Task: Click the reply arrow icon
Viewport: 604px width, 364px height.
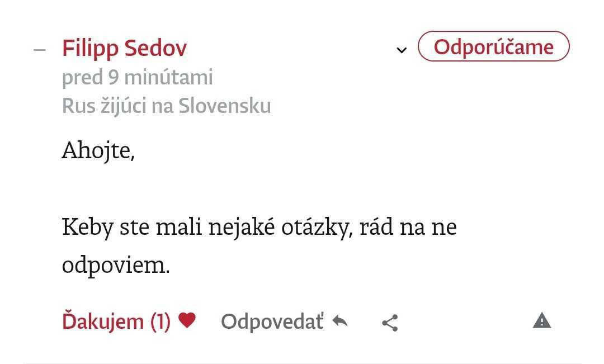Action: [339, 321]
